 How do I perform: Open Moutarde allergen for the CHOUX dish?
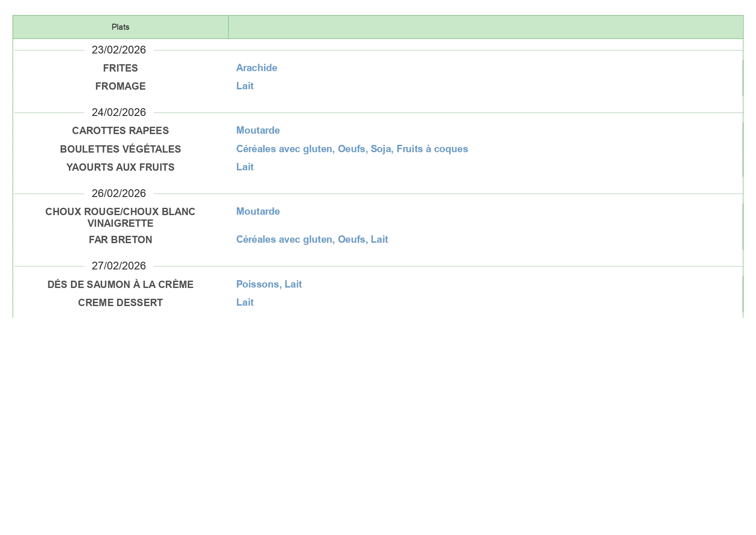tap(258, 212)
